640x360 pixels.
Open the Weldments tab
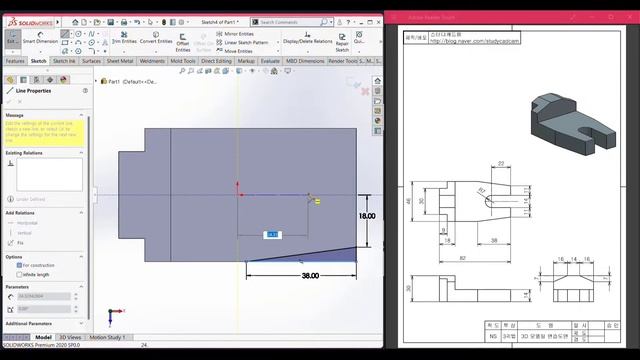click(152, 61)
